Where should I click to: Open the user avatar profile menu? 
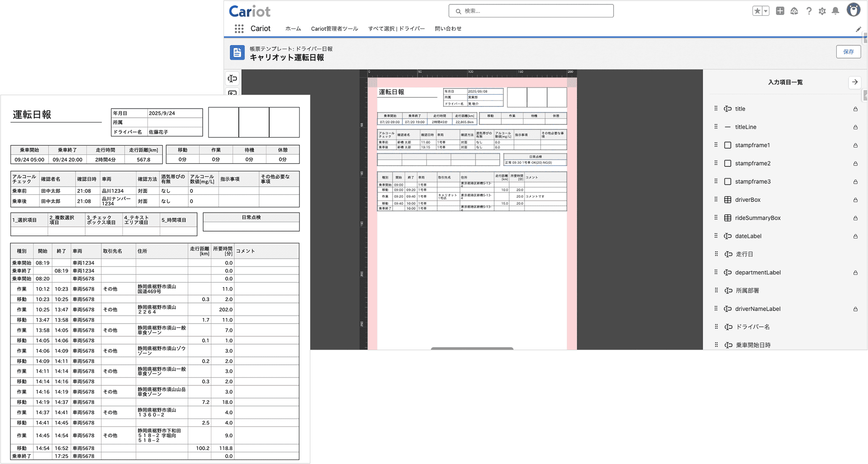[853, 10]
